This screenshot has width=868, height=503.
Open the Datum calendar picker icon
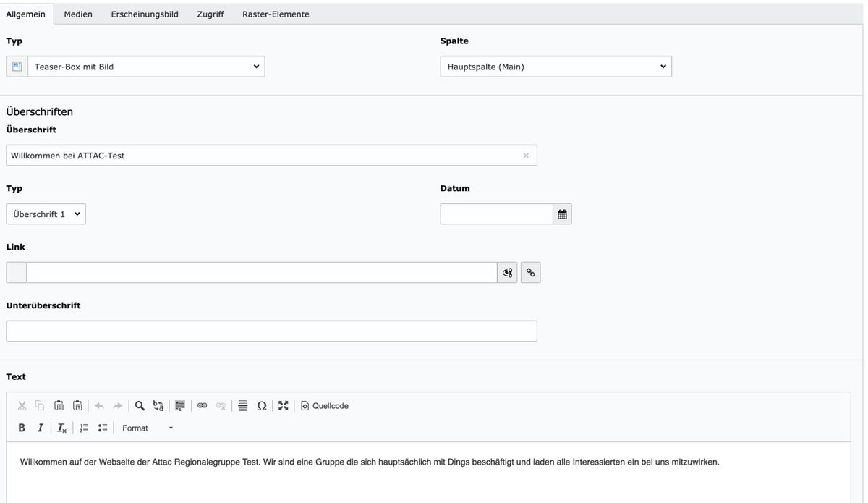[562, 214]
